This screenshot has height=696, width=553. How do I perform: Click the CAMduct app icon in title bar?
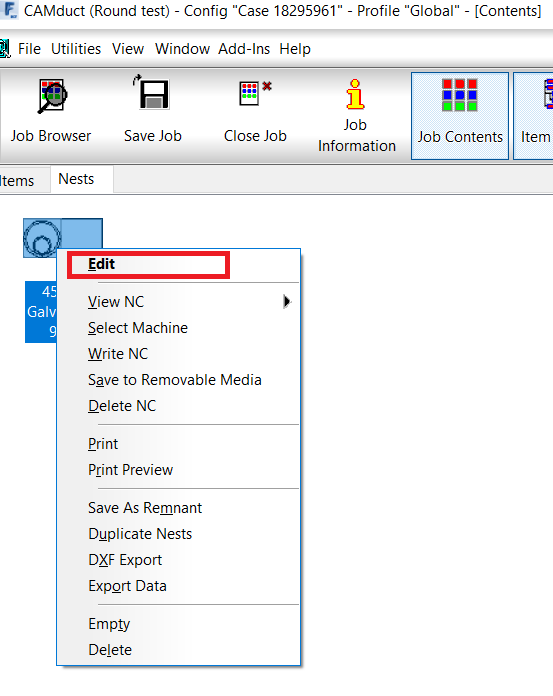(x=9, y=10)
